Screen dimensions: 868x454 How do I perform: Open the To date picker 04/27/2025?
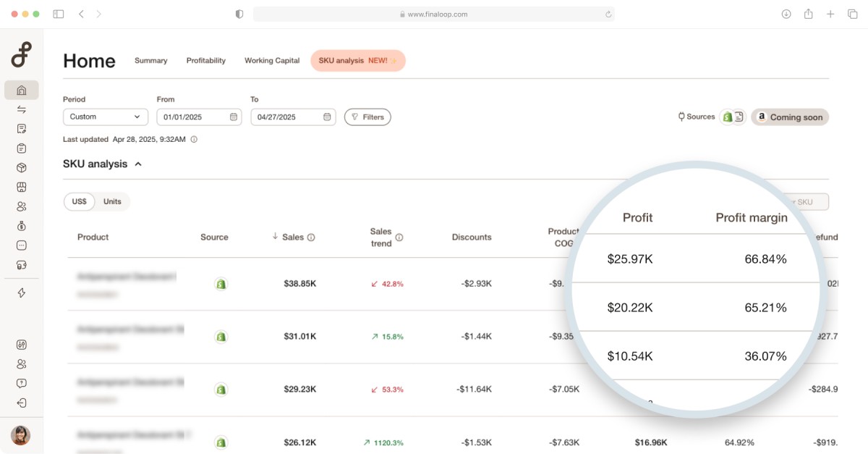293,117
